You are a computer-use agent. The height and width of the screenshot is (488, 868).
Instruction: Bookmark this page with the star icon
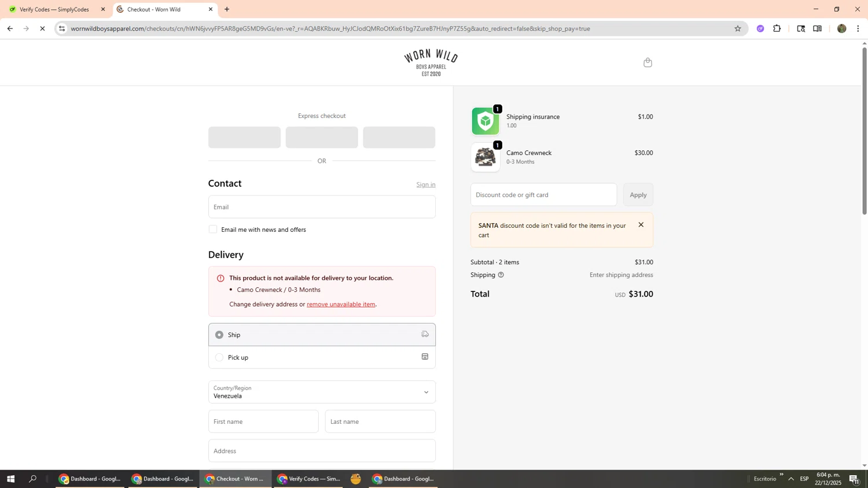737,28
